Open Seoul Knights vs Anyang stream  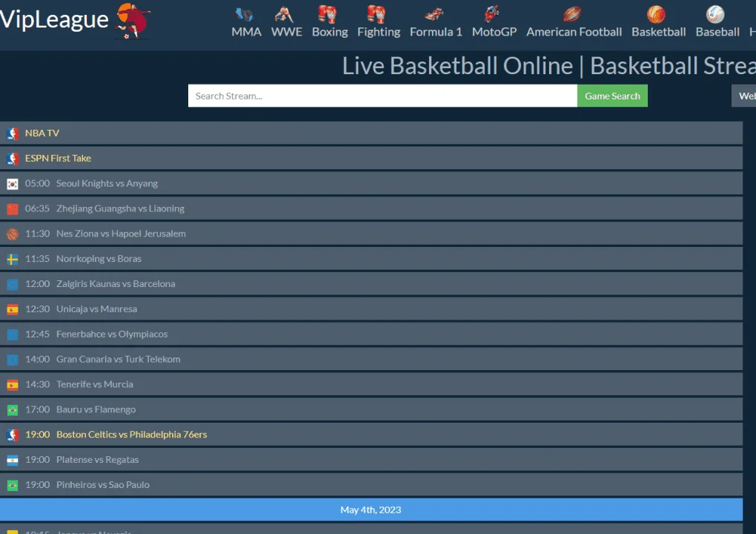[x=371, y=183]
